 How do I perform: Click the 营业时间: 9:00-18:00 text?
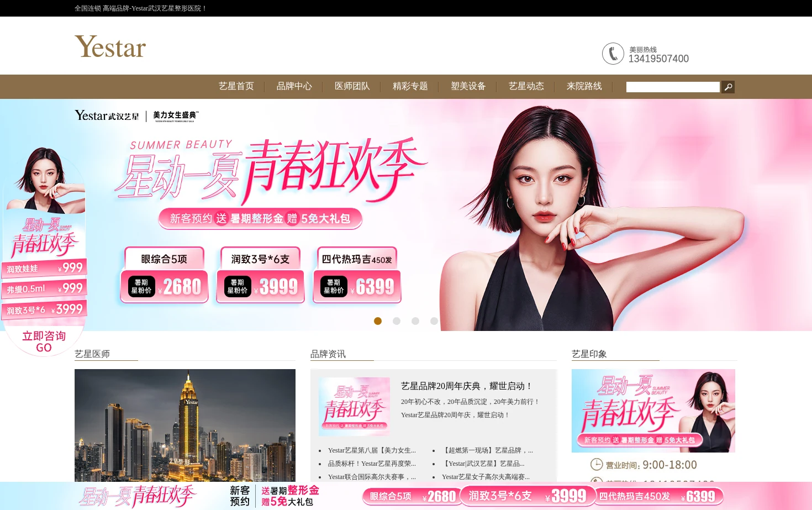click(651, 465)
